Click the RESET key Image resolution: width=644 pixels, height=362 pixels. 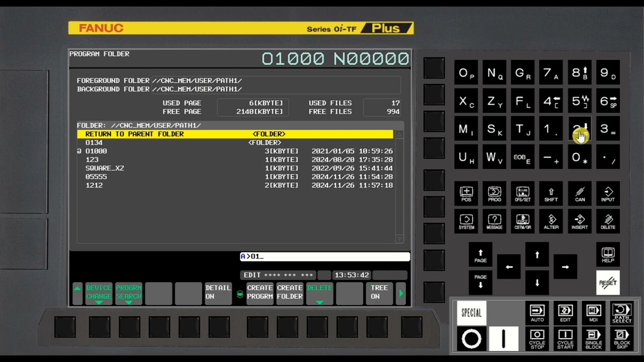point(608,283)
